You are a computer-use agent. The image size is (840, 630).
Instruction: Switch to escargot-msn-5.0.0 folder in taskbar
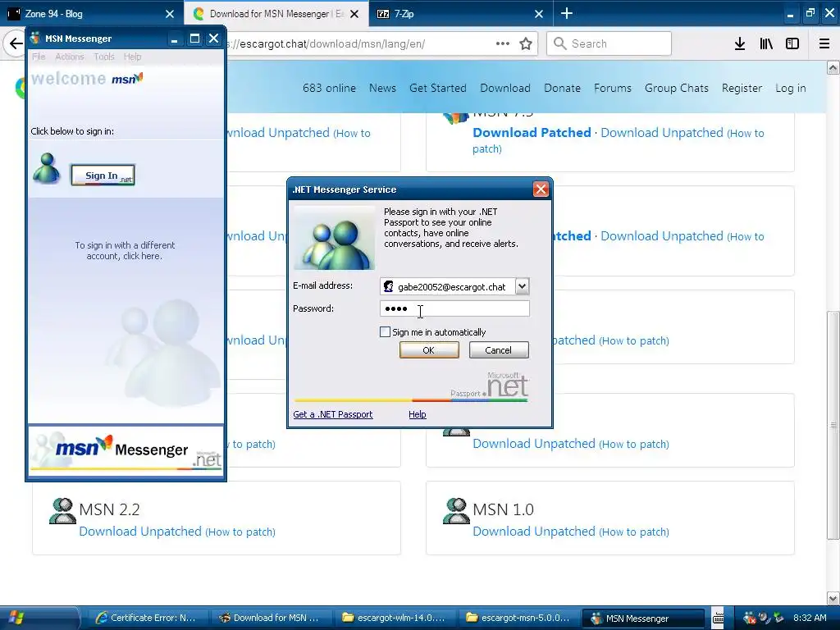pos(518,618)
